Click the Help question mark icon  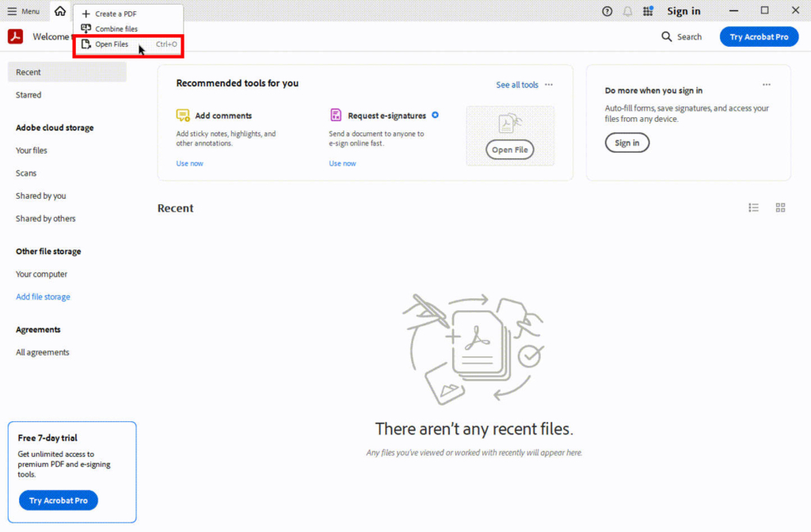pos(607,10)
